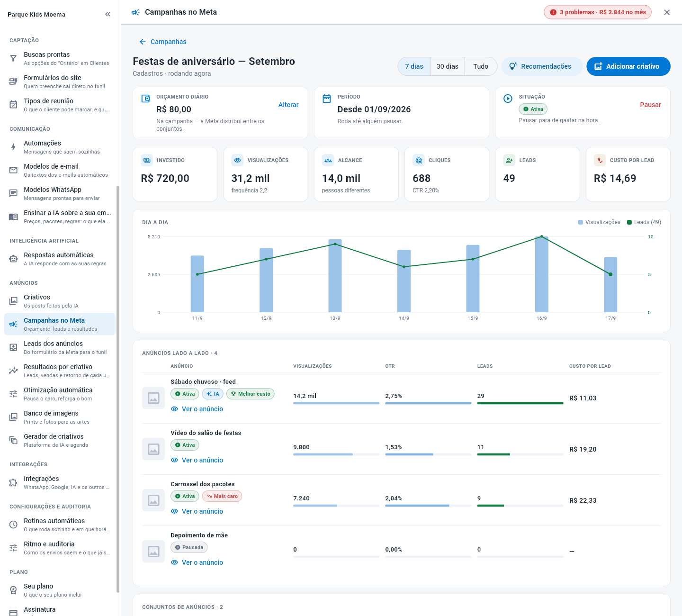682x616 pixels.
Task: Click the eye icon in the Visualizações card
Action: click(237, 160)
